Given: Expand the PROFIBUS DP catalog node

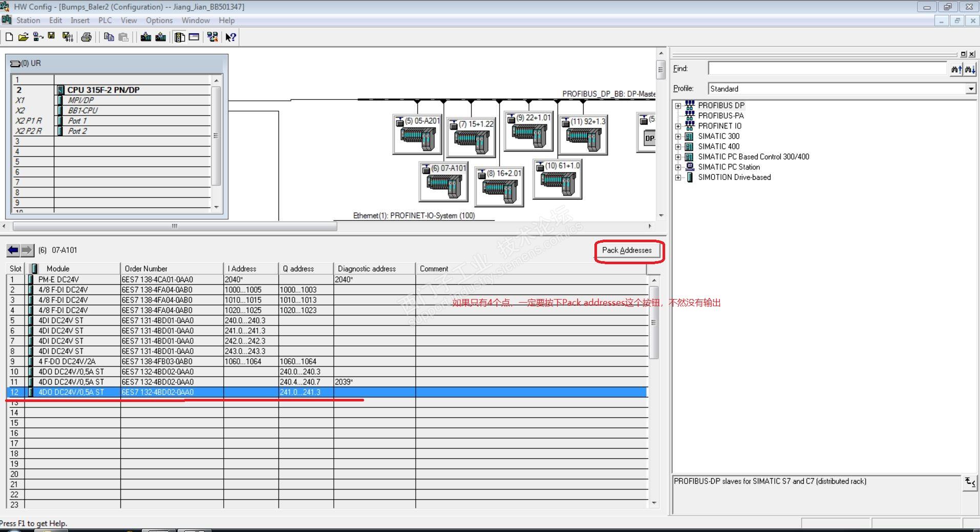Looking at the screenshot, I should point(678,105).
